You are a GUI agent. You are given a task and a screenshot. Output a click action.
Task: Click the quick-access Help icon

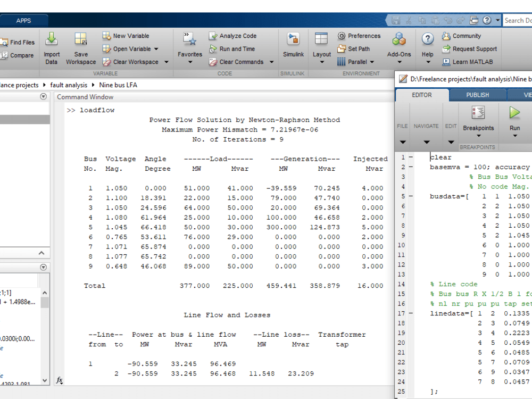[487, 20]
